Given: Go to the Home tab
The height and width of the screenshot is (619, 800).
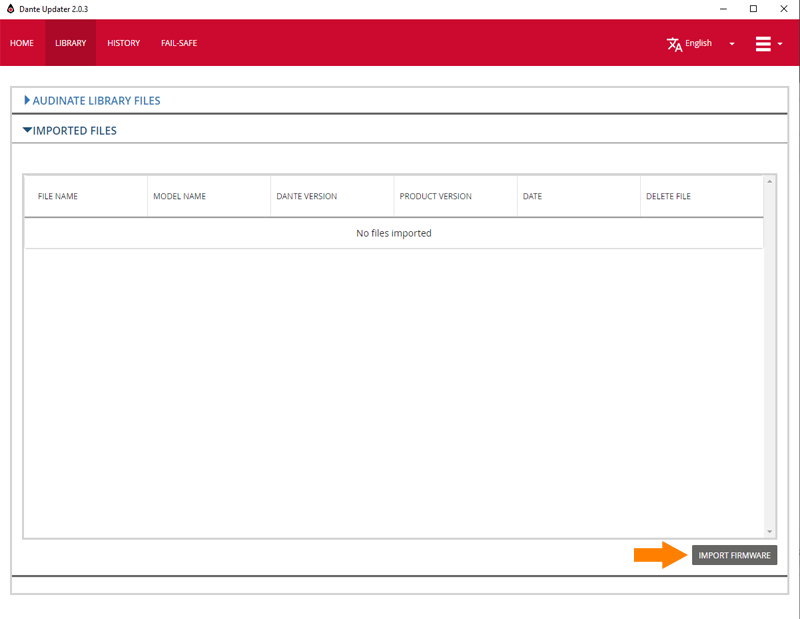Looking at the screenshot, I should (22, 43).
